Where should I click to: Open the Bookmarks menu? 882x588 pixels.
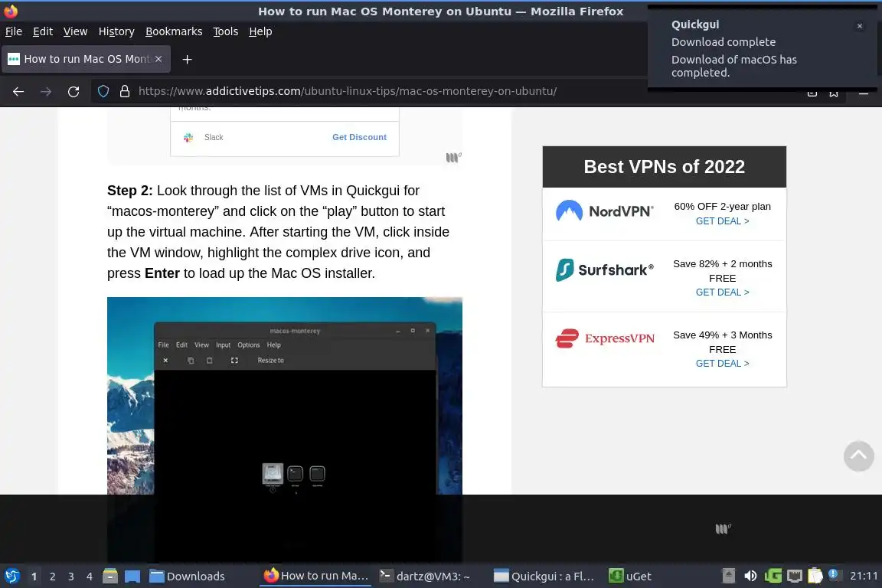tap(174, 31)
